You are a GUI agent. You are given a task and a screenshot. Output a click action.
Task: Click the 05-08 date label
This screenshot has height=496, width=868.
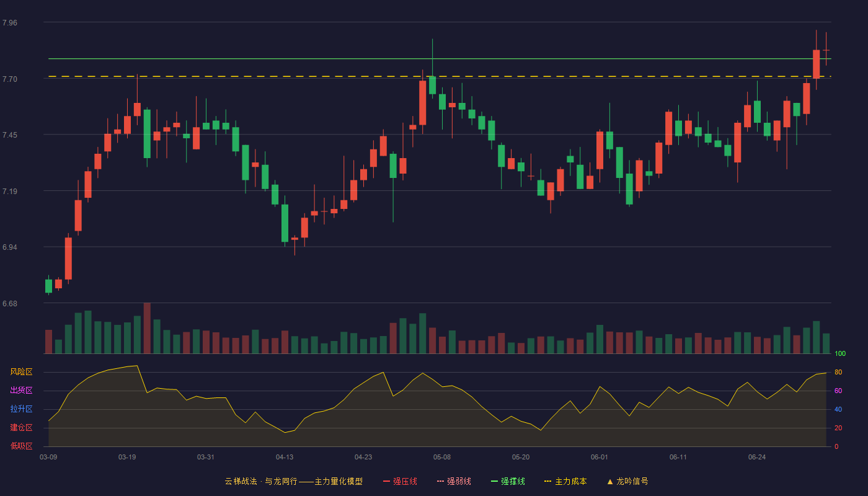click(442, 457)
